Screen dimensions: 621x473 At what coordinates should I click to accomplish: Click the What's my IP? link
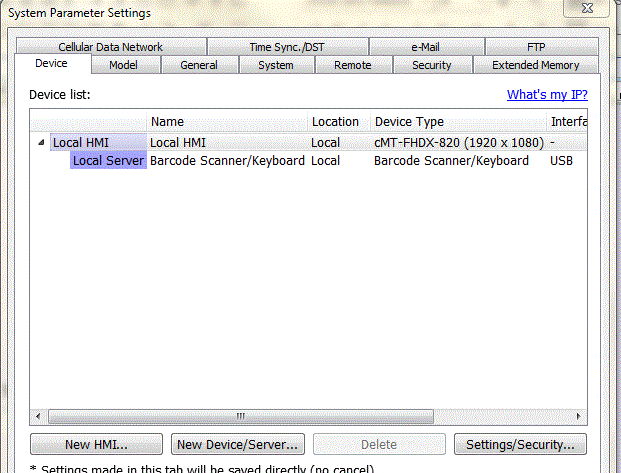pos(547,95)
